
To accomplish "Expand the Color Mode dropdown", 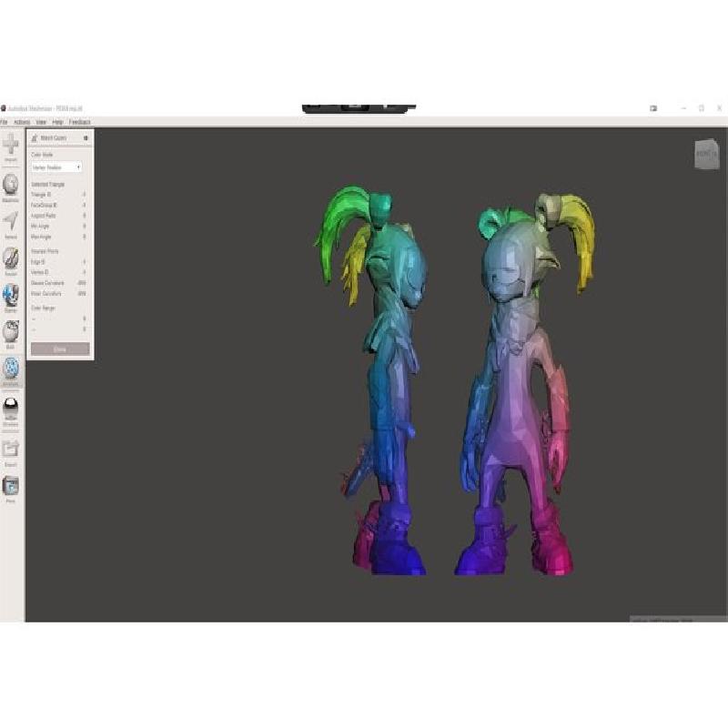I will (x=56, y=167).
